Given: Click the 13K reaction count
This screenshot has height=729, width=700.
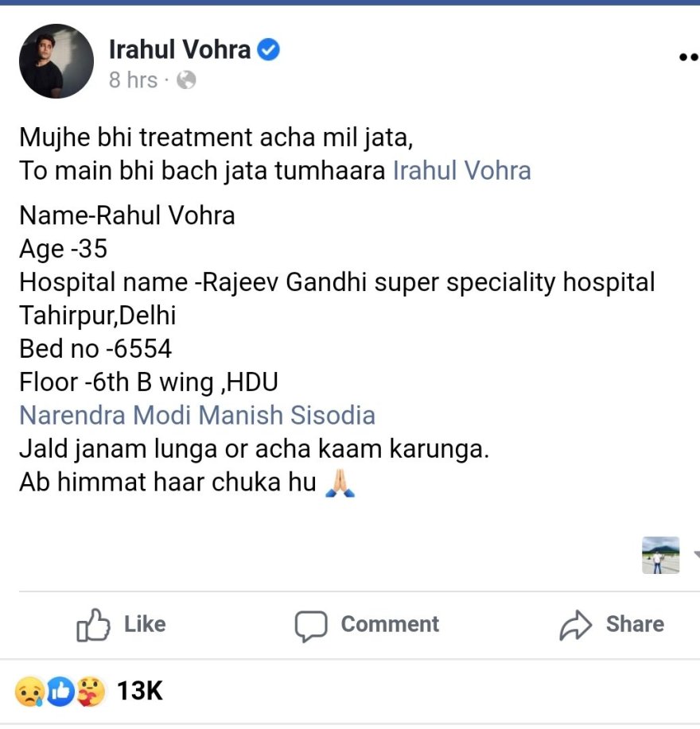Looking at the screenshot, I should pyautogui.click(x=138, y=691).
